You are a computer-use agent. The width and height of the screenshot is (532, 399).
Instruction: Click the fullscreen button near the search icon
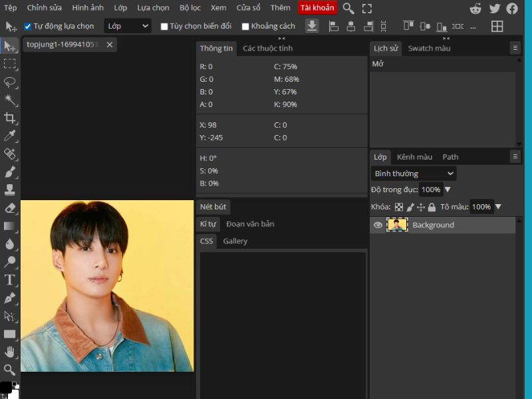click(367, 8)
